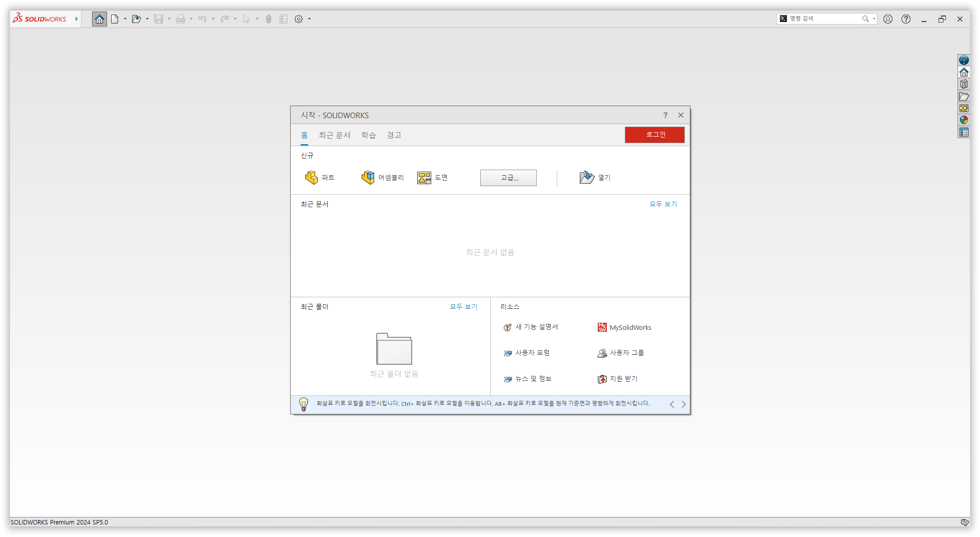Expand the Redo dropdown arrow
This screenshot has width=980, height=537.
(235, 19)
